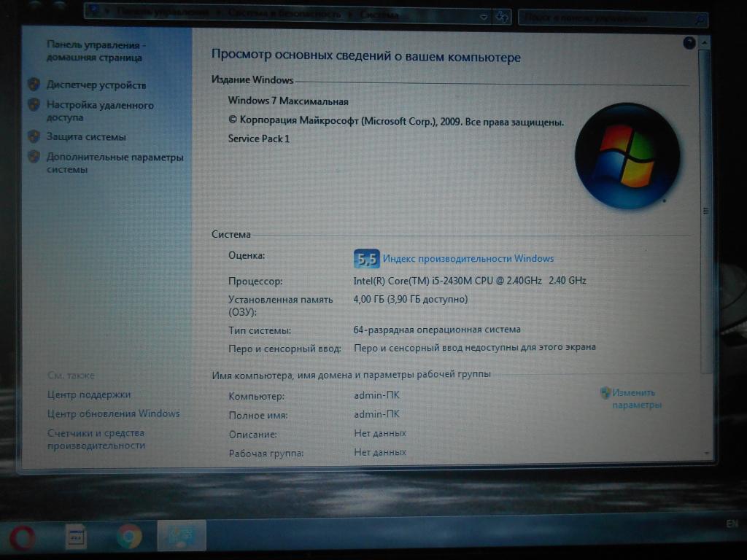Screen dimensions: 747x560
Task: Click the Издание Windows section label
Action: click(252, 79)
